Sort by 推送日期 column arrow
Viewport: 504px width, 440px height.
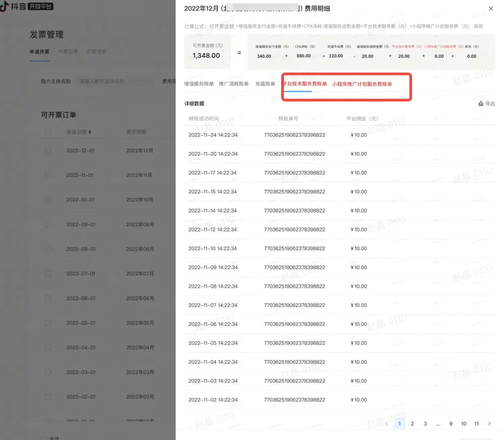pos(90,132)
